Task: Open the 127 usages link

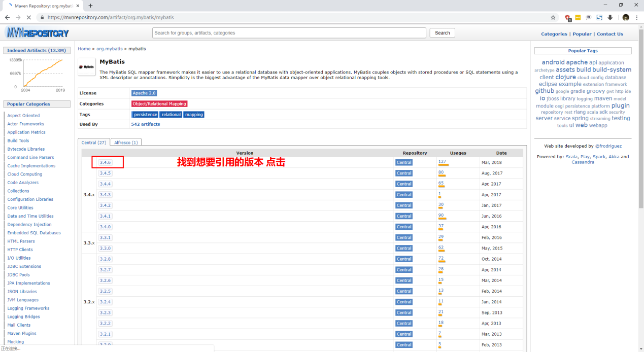Action: click(x=442, y=162)
